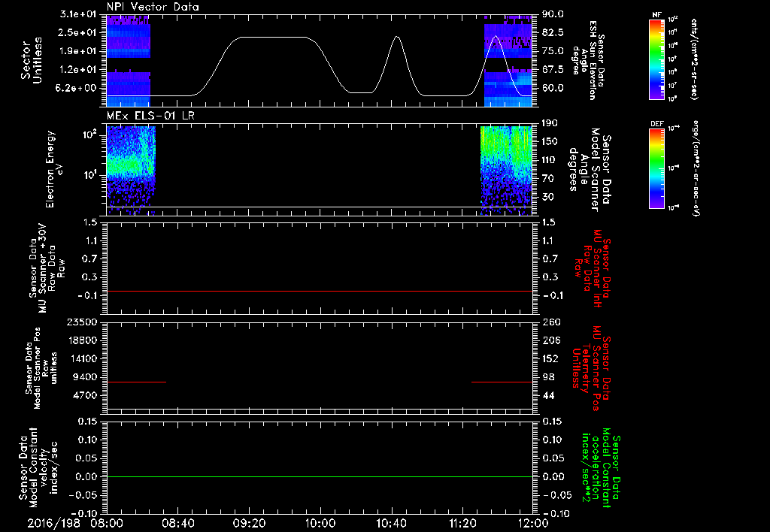
Task: Click the 10:40 time axis label
Action: tap(391, 523)
